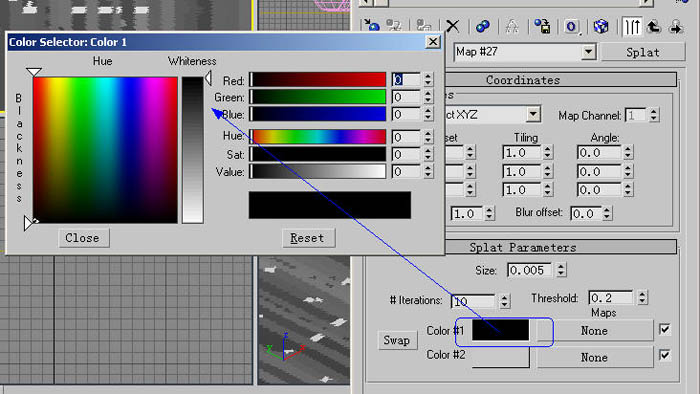Click the # Iterations spinner arrows

coord(504,302)
